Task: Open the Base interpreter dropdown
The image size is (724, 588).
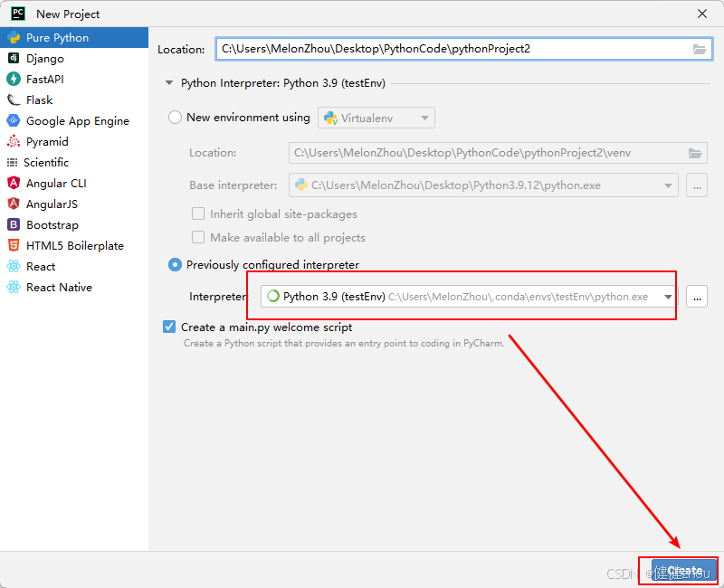Action: pos(668,185)
